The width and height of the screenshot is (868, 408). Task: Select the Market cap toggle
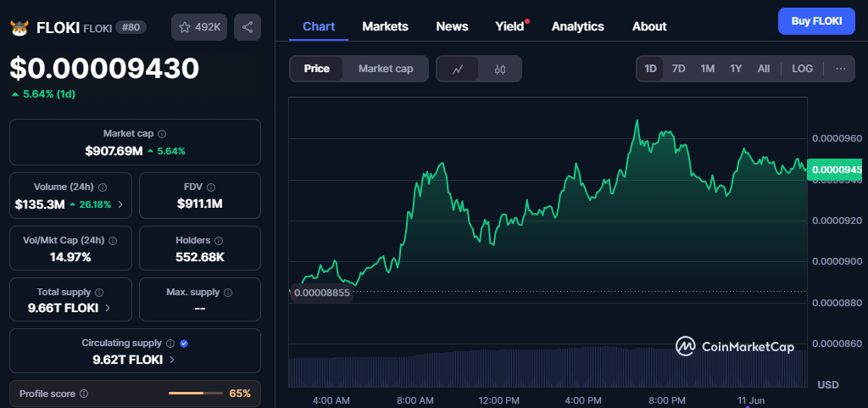386,69
